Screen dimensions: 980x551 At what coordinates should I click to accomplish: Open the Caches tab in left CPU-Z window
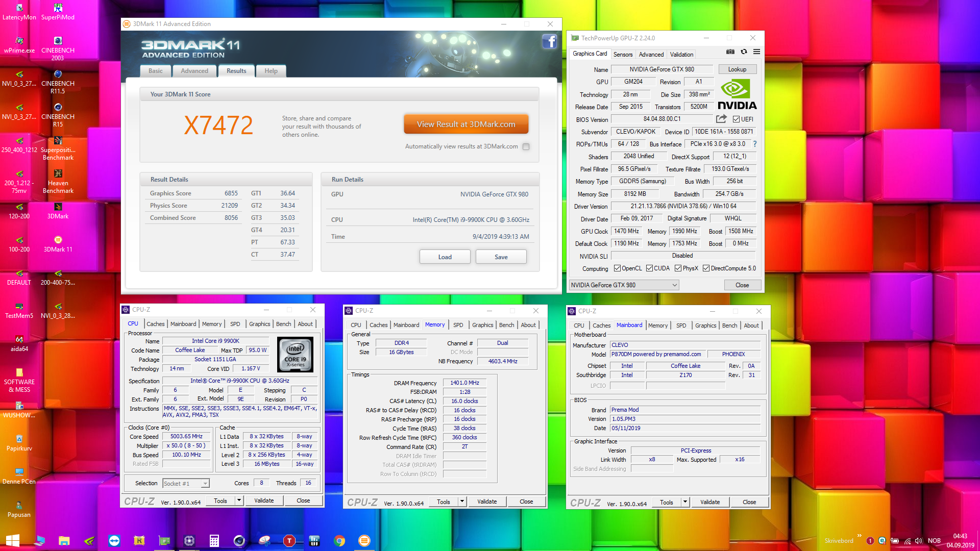(x=156, y=324)
